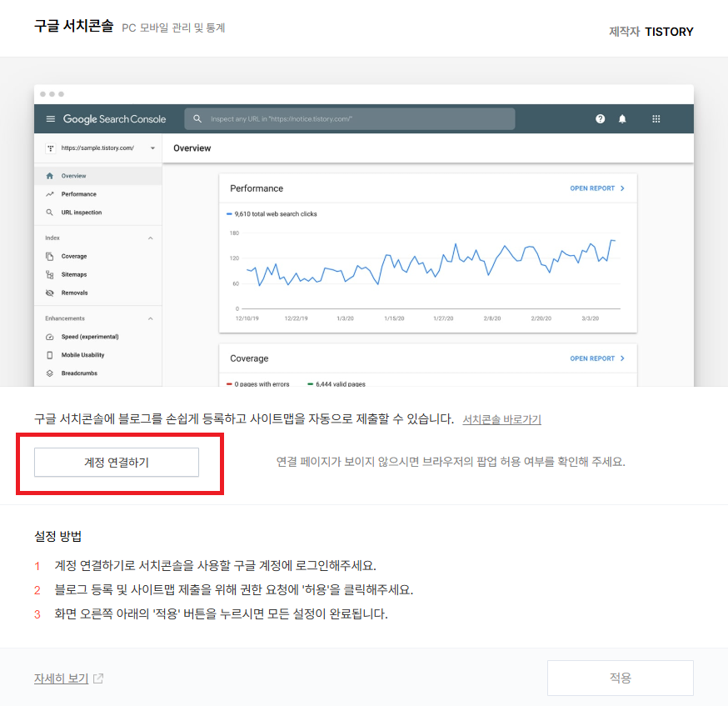728x706 pixels.
Task: Click the 계정 연결하기 button
Action: (x=117, y=462)
